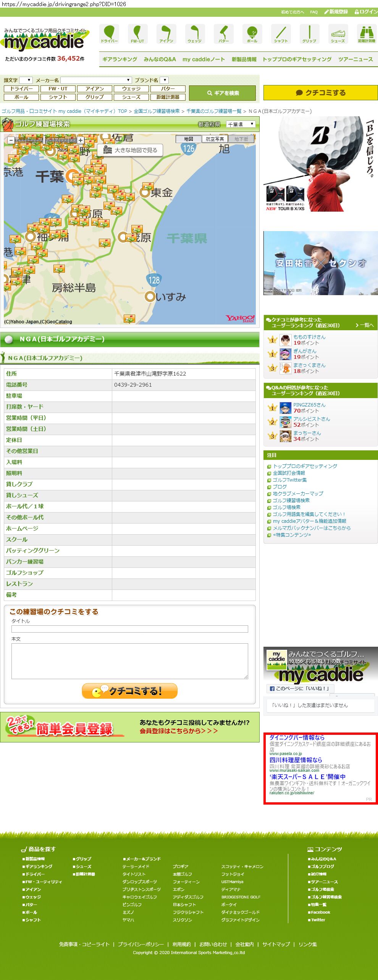Open the FW・UT club category icon
This screenshot has width=378, height=980.
(x=137, y=34)
